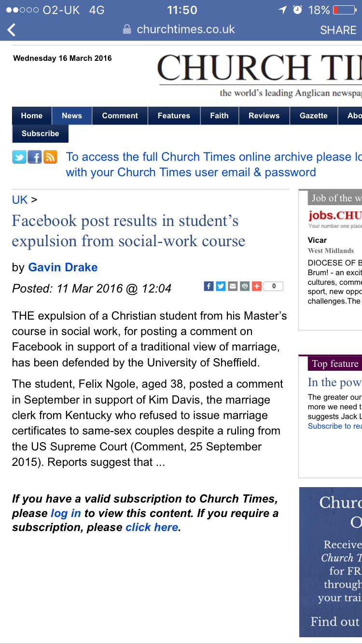Open the RSS feed icon
This screenshot has width=362, height=644.
pyautogui.click(x=50, y=157)
